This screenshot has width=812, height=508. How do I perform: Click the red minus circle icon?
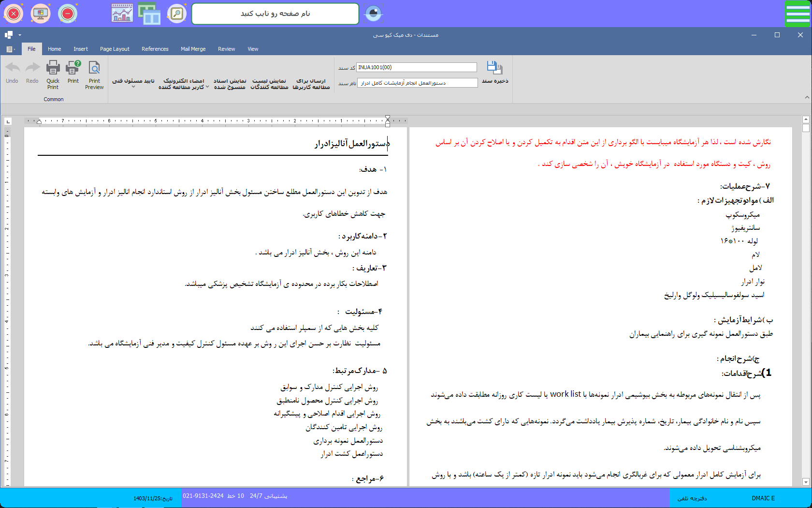[x=68, y=14]
